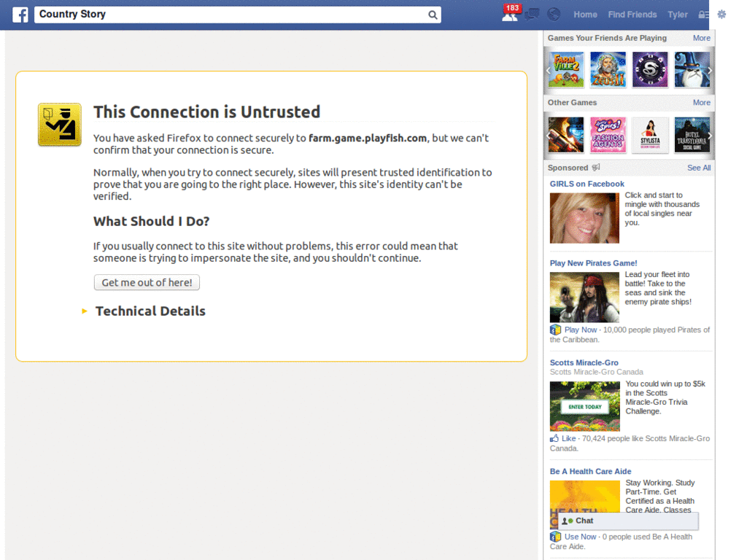The image size is (747, 560).
Task: Open the poker chip game icon
Action: 650,69
